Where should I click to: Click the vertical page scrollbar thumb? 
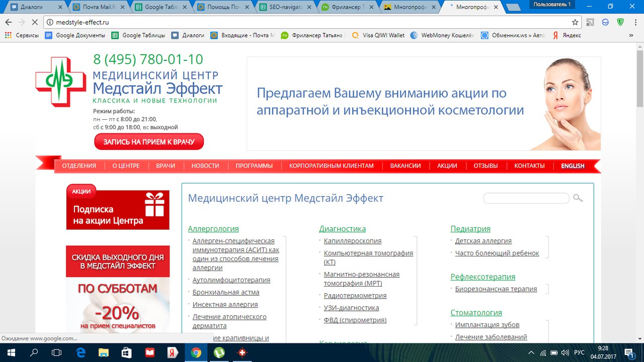tap(640, 77)
